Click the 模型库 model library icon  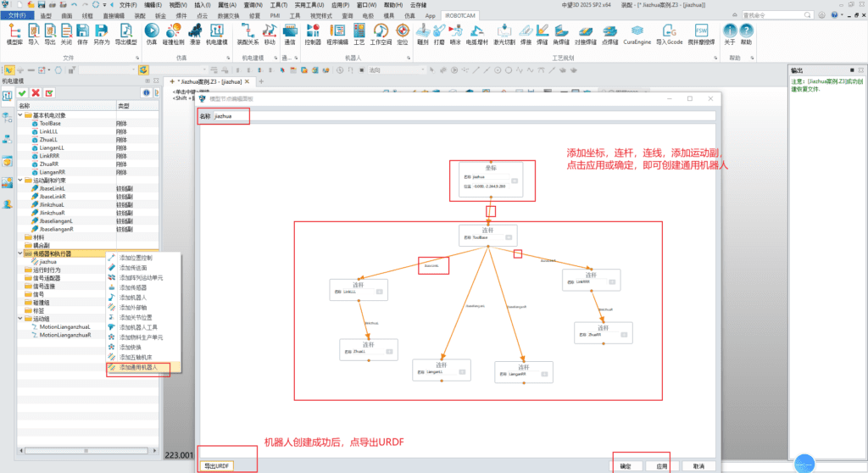[14, 32]
